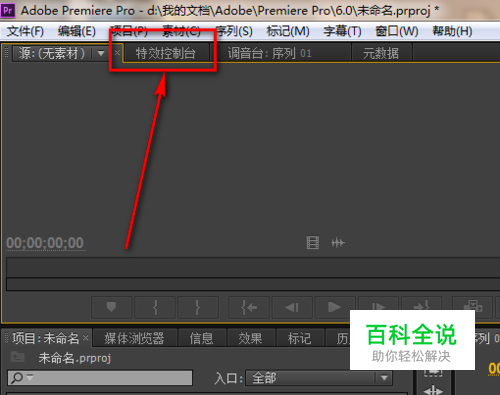Open the 文件(F) menu

point(25,31)
